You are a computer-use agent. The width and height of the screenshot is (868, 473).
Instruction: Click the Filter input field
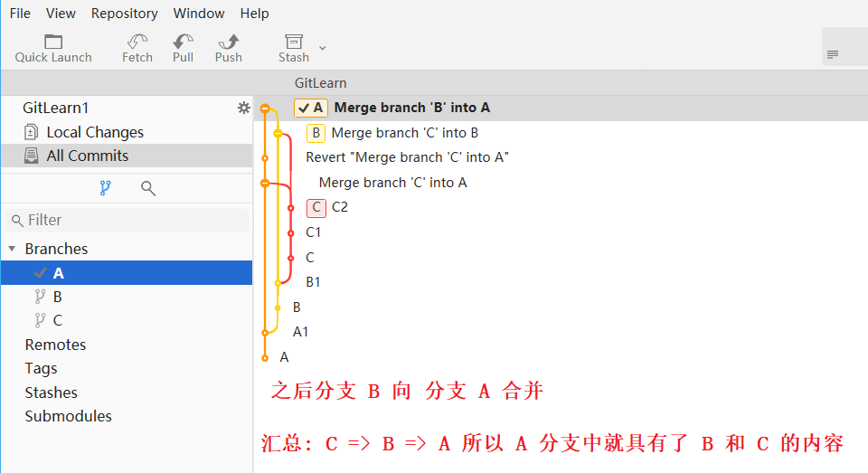(127, 220)
